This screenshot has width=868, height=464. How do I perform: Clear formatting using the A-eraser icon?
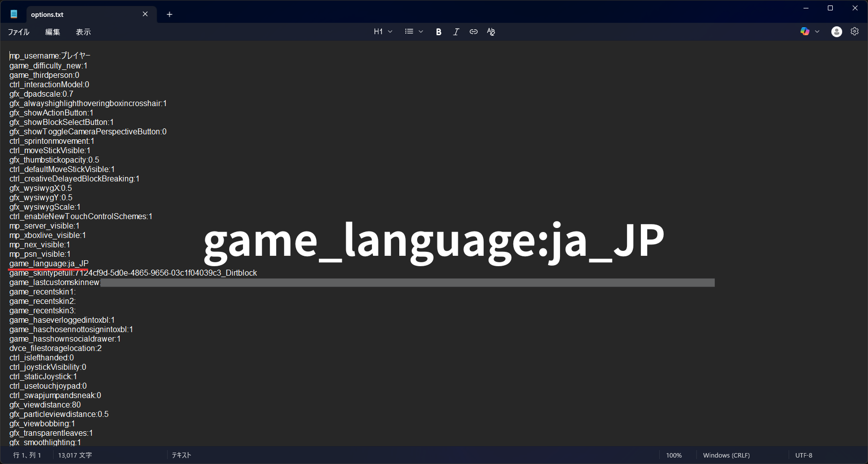(x=491, y=31)
